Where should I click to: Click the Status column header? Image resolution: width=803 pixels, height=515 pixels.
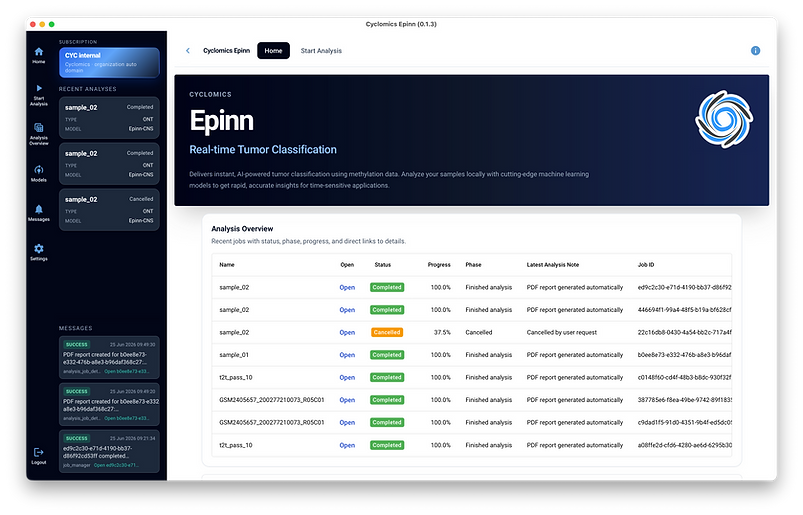click(383, 265)
